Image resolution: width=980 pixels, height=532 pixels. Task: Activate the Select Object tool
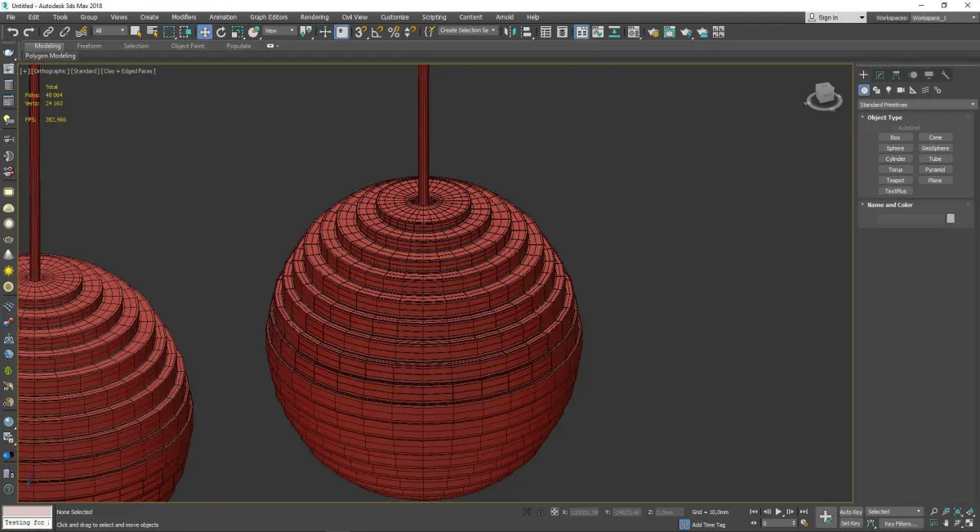(x=136, y=32)
